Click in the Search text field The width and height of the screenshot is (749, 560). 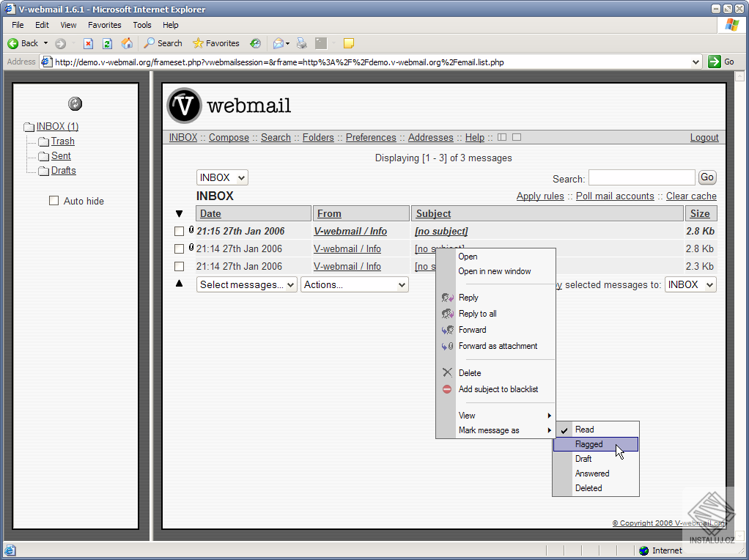[641, 177]
